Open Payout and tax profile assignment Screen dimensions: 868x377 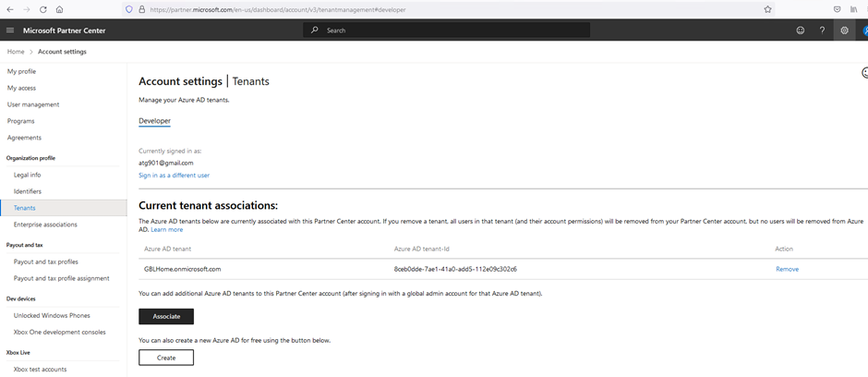click(x=62, y=278)
